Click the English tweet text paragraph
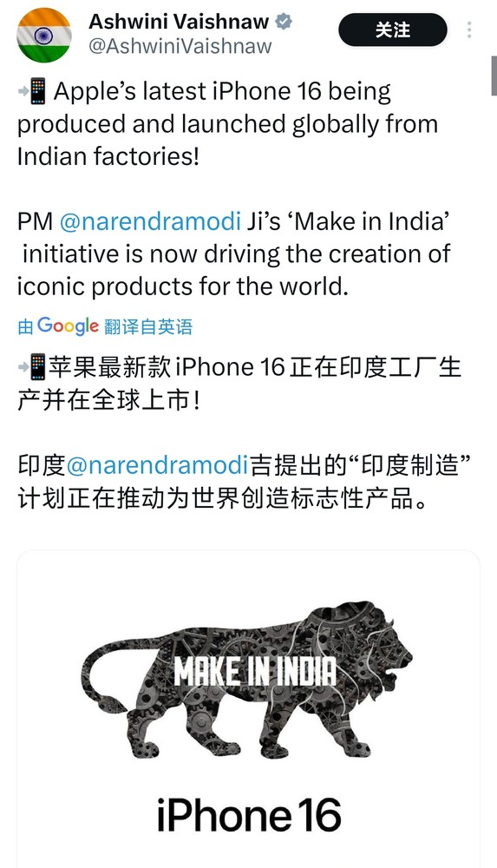 pos(233,188)
